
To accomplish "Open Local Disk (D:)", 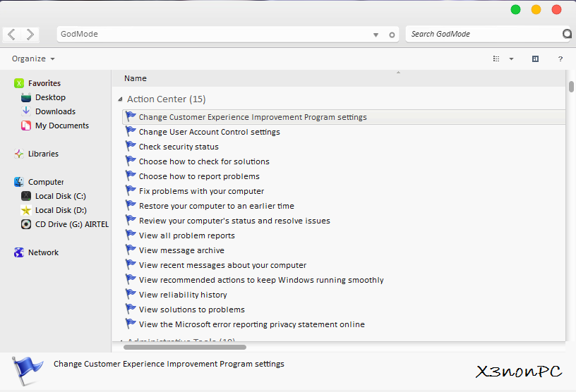I will click(x=61, y=210).
